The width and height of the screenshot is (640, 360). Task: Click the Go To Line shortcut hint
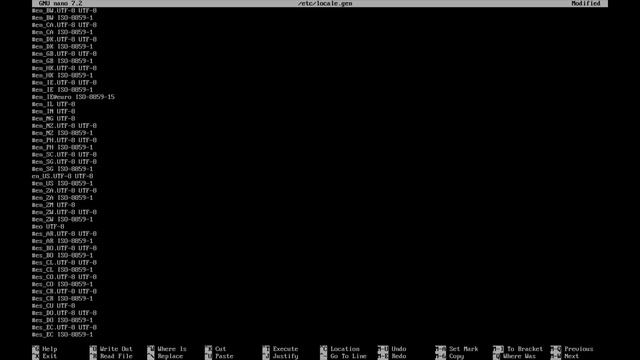(x=343, y=356)
